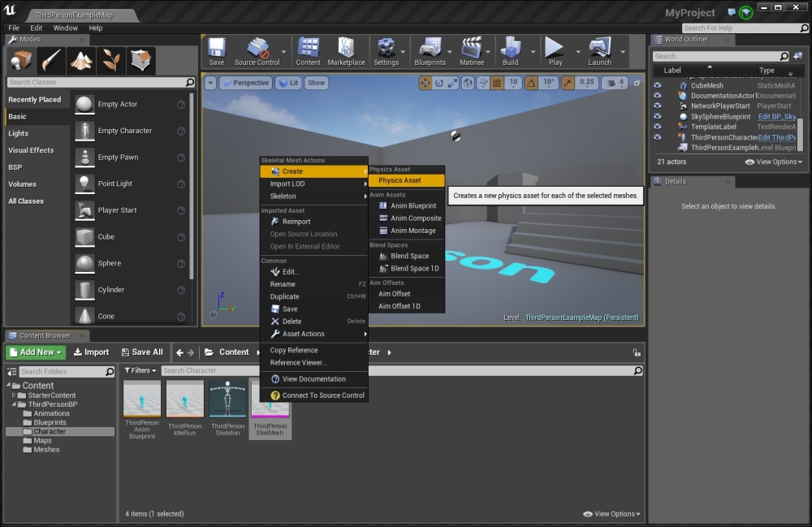812x527 pixels.
Task: Build the level using the Build icon
Action: coord(512,50)
